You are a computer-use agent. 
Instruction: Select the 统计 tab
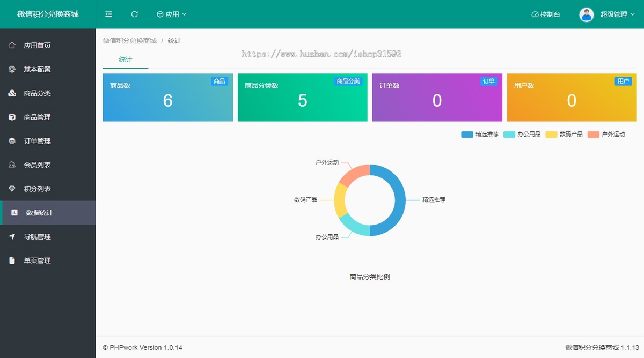click(126, 59)
